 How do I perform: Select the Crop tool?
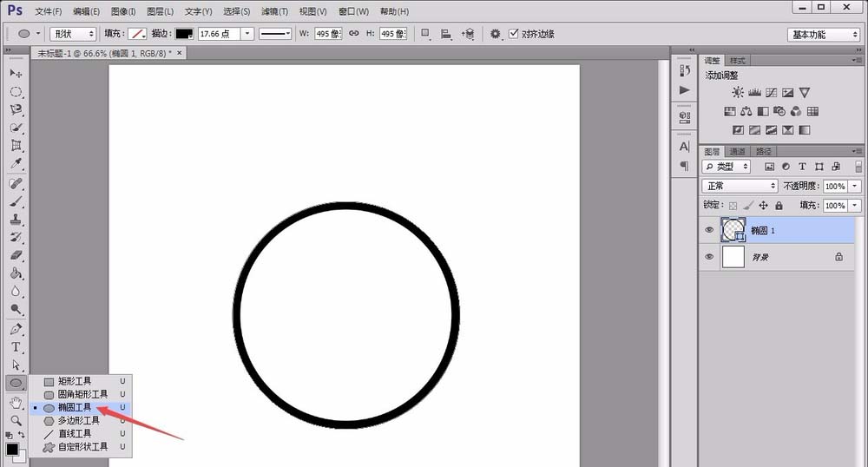pyautogui.click(x=16, y=146)
